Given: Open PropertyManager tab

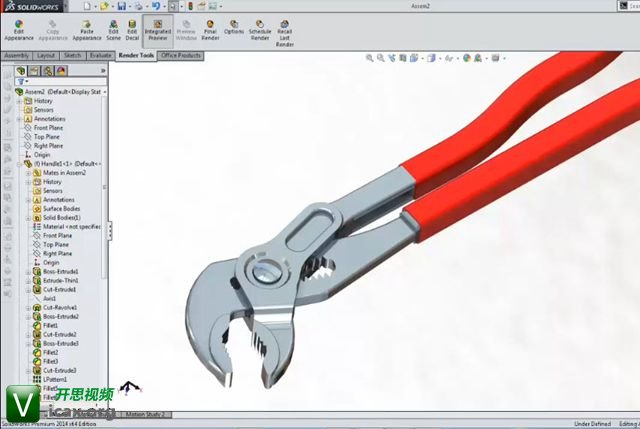Looking at the screenshot, I should tap(34, 71).
